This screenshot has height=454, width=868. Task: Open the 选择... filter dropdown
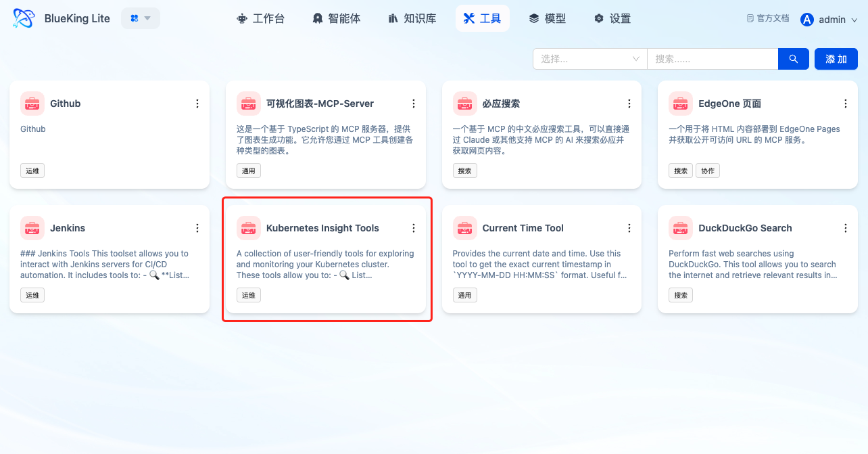pos(590,59)
